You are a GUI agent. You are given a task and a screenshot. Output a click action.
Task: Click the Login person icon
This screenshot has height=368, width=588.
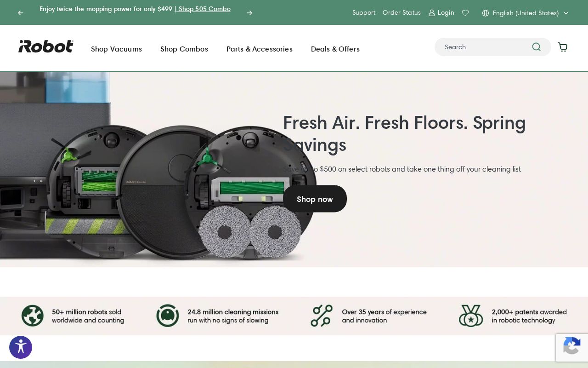(x=431, y=13)
